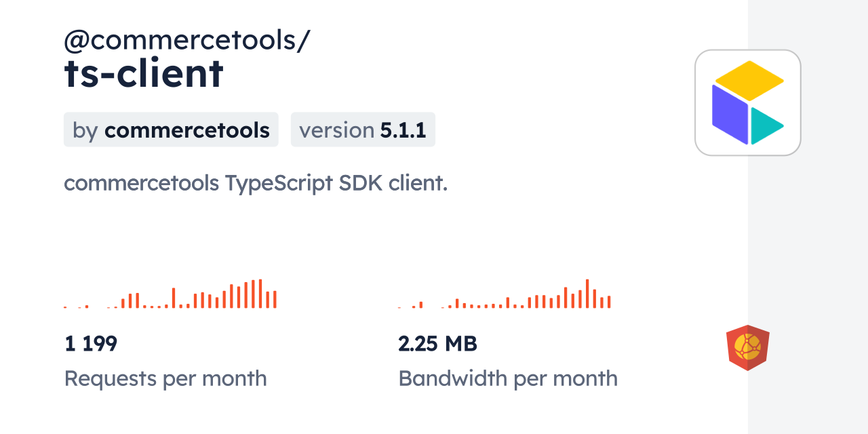Click the commercetools cube logo
Image resolution: width=868 pixels, height=434 pixels.
pyautogui.click(x=748, y=102)
